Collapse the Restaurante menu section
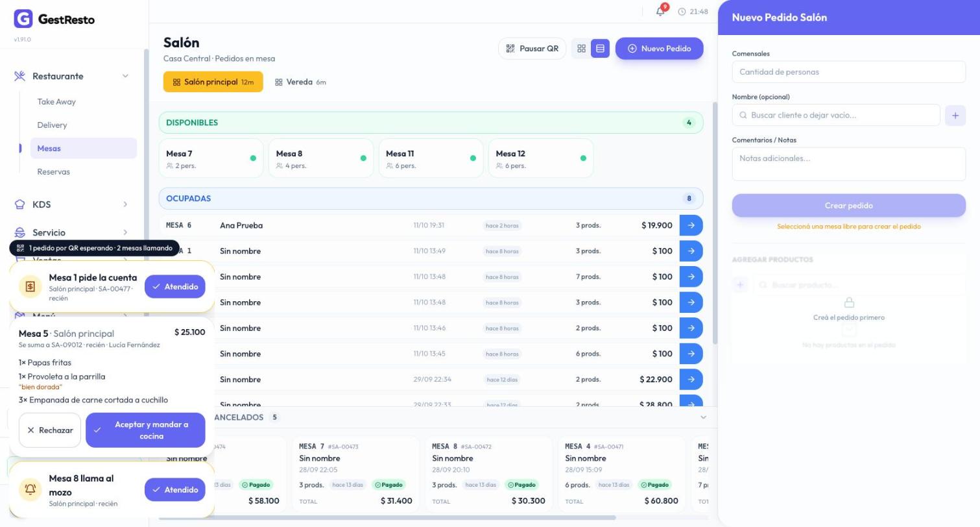The width and height of the screenshot is (980, 527). click(125, 76)
